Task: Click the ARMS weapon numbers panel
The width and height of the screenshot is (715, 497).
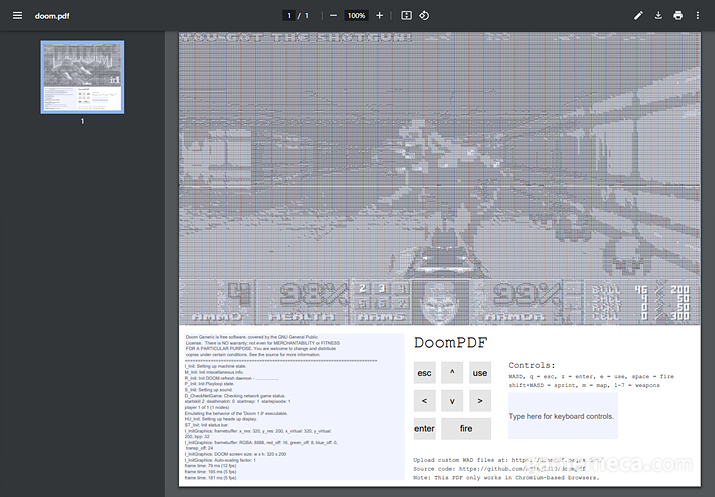Action: pos(381,302)
